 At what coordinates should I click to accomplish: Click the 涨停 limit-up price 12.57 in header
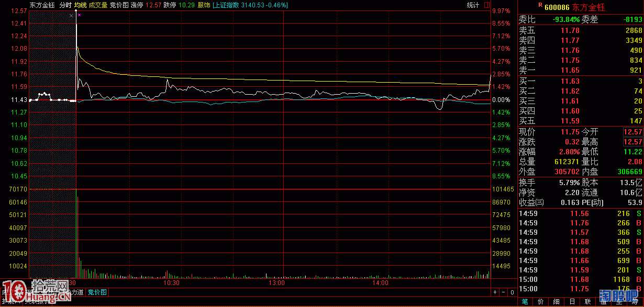153,5
